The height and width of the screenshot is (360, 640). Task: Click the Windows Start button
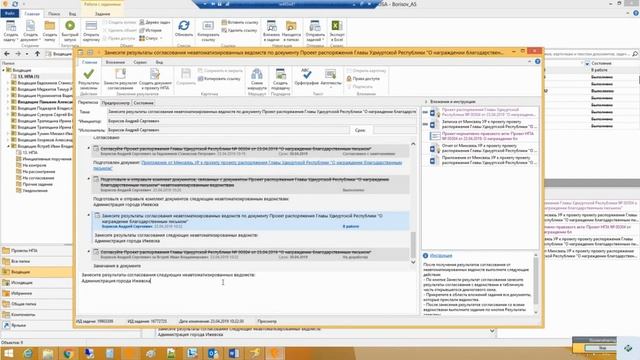point(8,353)
